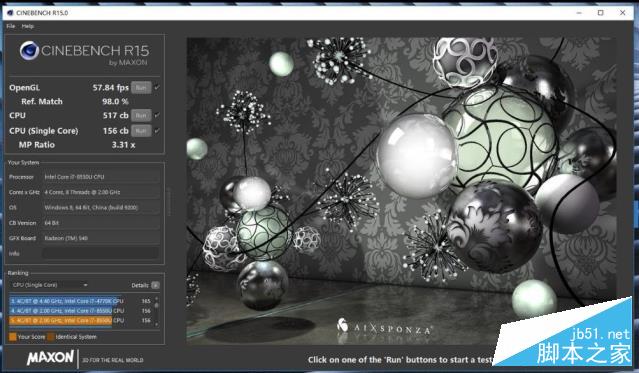Toggle the CPU test checkbox

157,115
